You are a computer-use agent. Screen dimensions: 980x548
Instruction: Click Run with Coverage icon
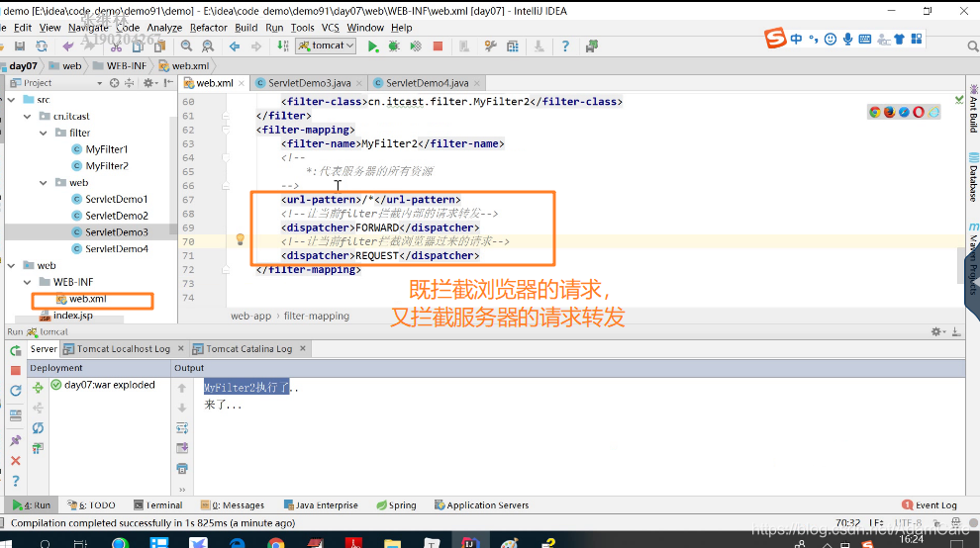pos(416,46)
